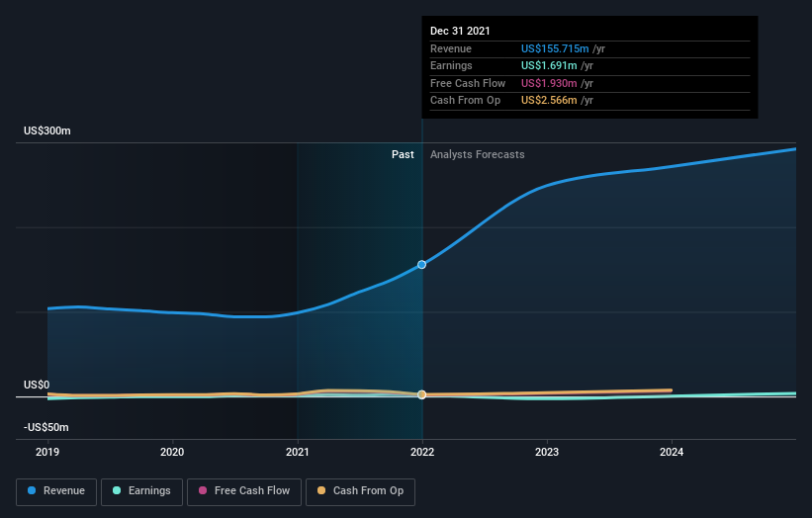Toggle the Free Cash Flow legend series
Image resolution: width=812 pixels, height=518 pixels.
point(244,491)
